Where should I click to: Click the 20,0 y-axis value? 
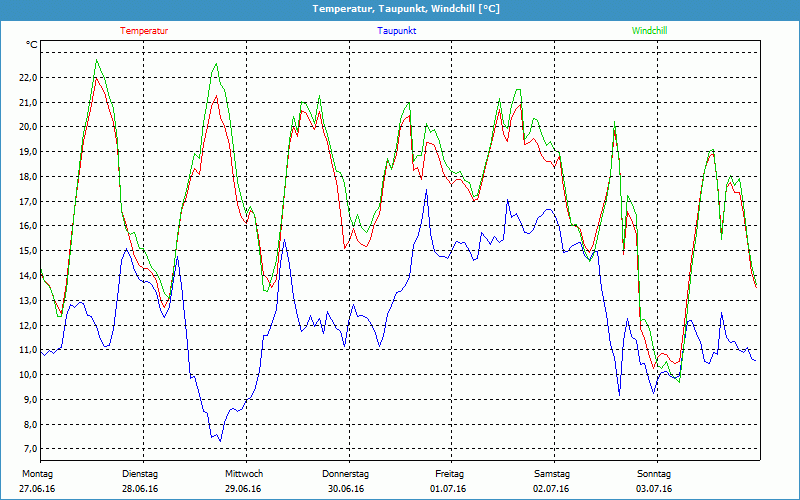coord(28,127)
